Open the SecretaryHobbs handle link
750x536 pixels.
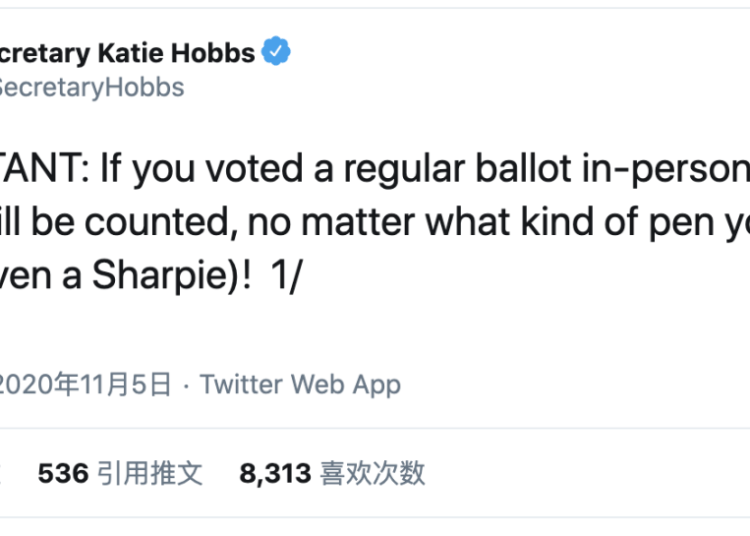tap(92, 88)
